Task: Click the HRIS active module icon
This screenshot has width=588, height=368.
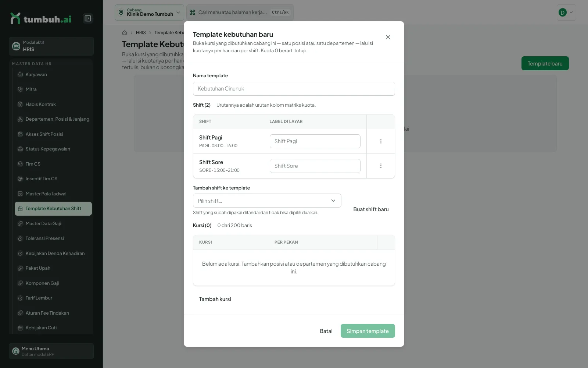Action: (16, 46)
